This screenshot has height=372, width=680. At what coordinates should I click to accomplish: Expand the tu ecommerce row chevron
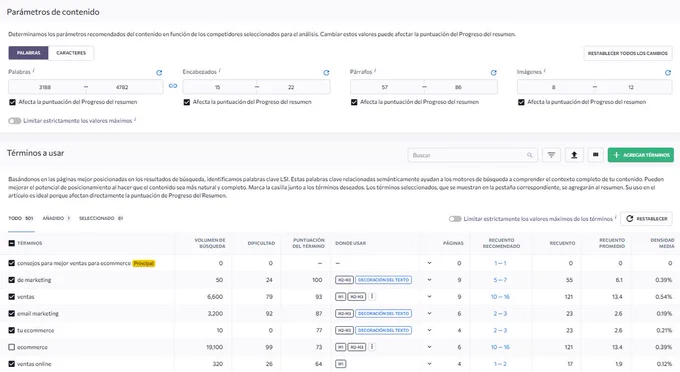point(429,330)
